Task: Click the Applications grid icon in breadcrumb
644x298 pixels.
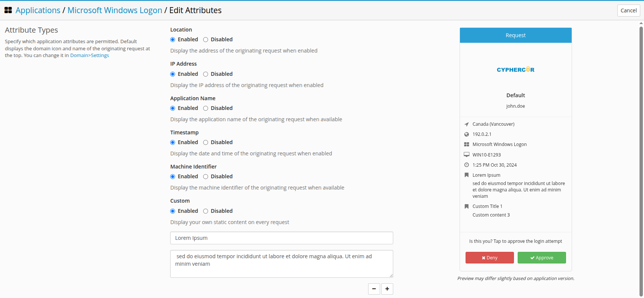Action: point(8,11)
